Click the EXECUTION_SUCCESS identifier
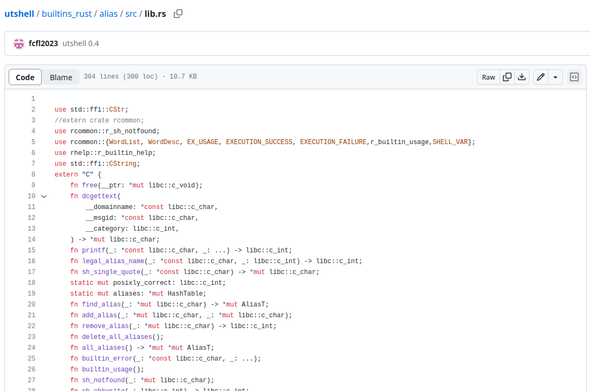The height and width of the screenshot is (391, 590). pyautogui.click(x=259, y=142)
